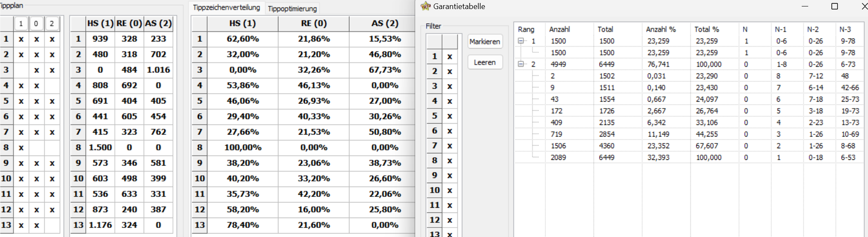Open the Tippzeichenverteilung tab
This screenshot has width=868, height=237.
pos(226,7)
